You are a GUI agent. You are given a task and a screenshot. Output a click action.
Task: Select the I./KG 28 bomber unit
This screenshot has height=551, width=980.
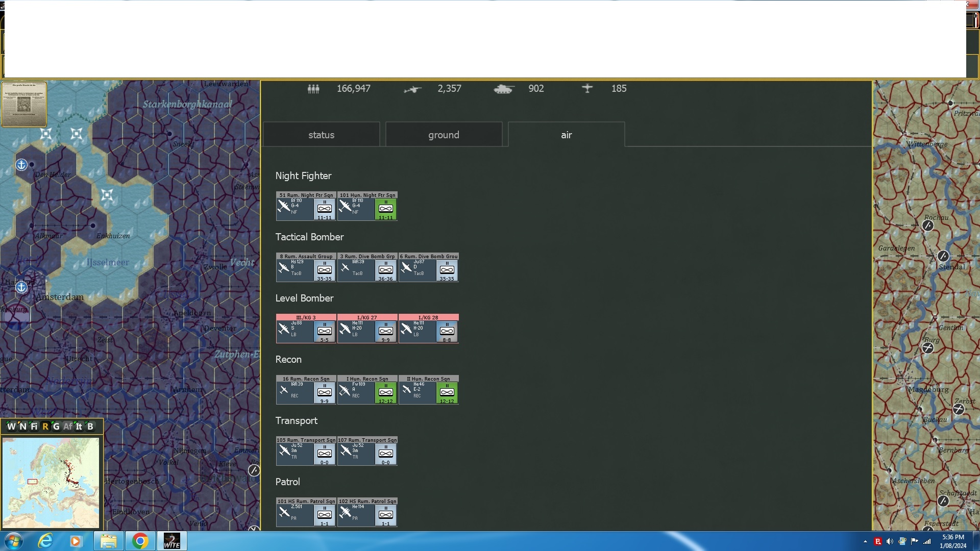428,329
